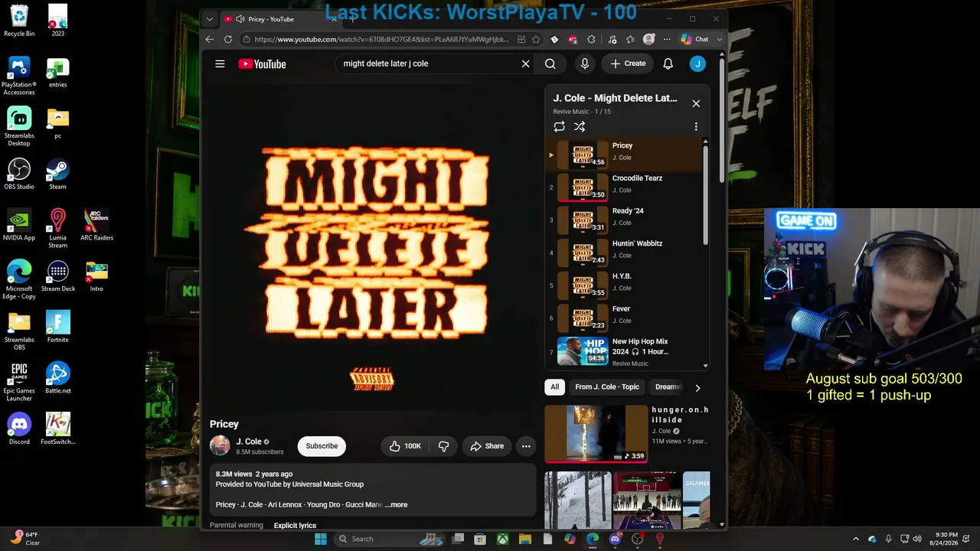
Task: Open the browser extensions puzzle icon
Action: pos(591,39)
